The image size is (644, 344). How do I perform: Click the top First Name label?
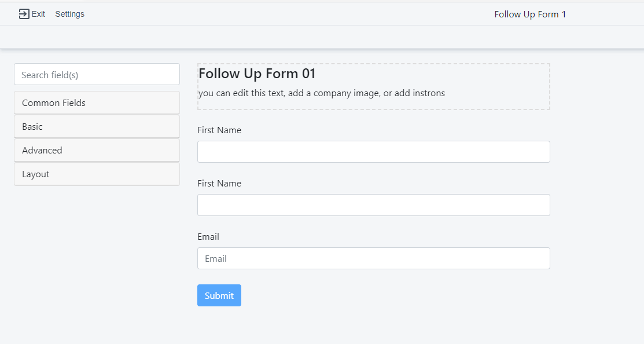(219, 130)
